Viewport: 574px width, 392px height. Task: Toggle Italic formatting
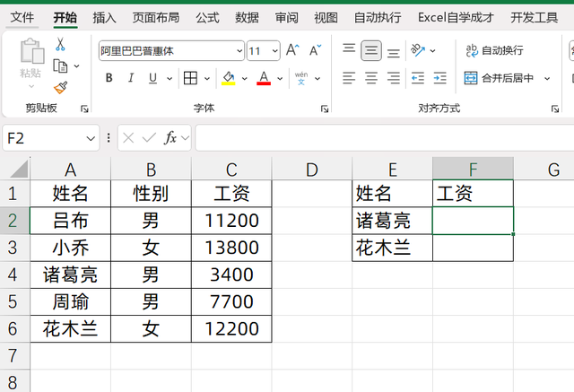pyautogui.click(x=131, y=78)
